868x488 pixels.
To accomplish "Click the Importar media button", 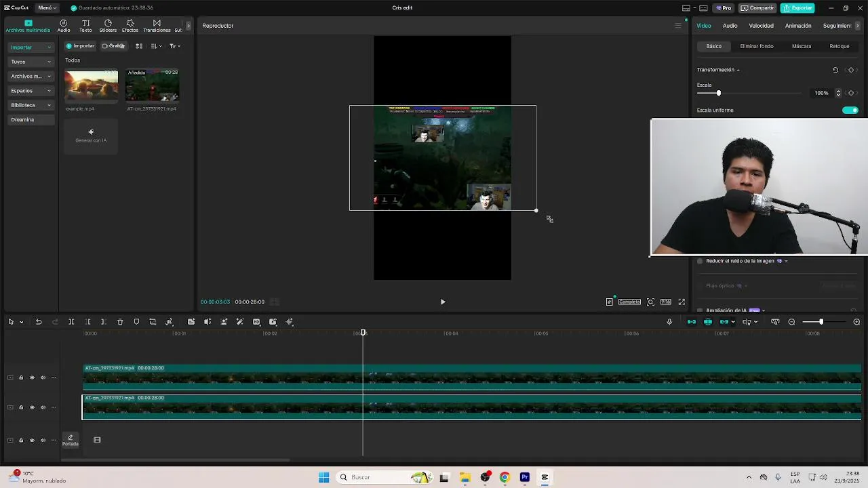I will [81, 46].
